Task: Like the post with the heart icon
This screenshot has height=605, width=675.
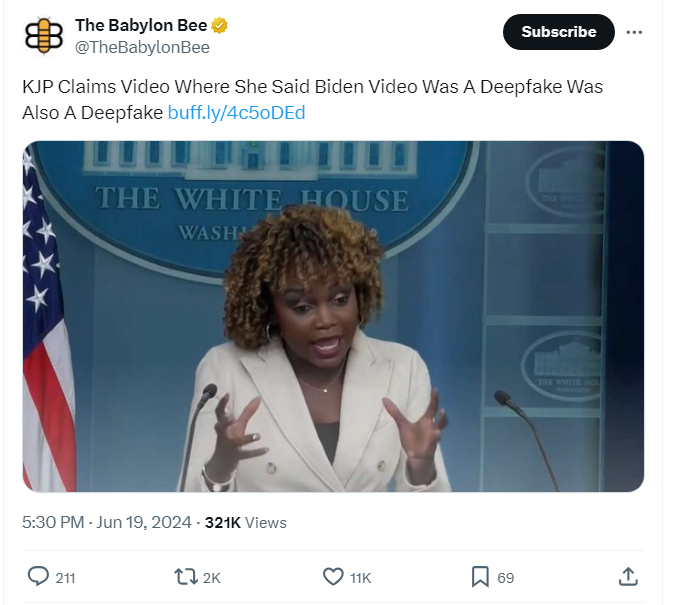Action: tap(333, 577)
